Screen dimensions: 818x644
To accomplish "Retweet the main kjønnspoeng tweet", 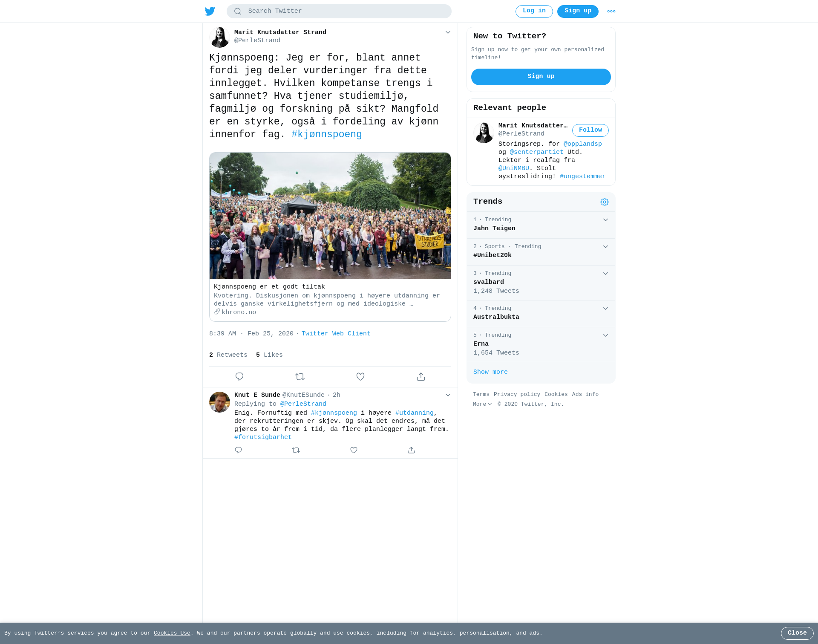I will pyautogui.click(x=300, y=377).
